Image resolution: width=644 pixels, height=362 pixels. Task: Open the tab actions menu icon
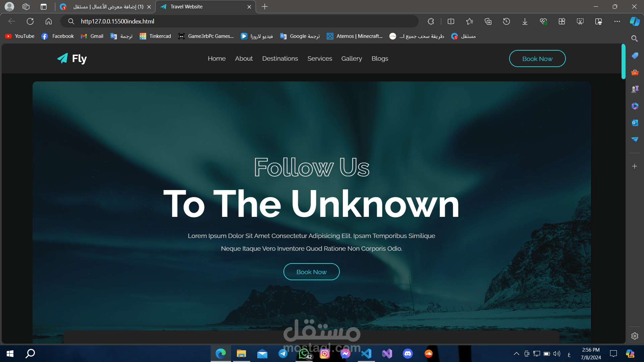point(44,7)
